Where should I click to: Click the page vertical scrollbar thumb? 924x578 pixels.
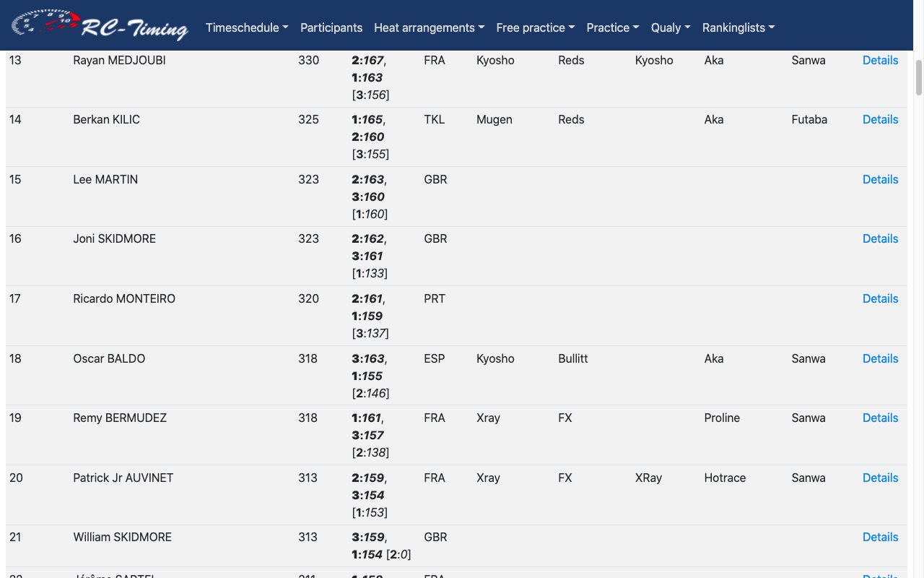pos(918,77)
